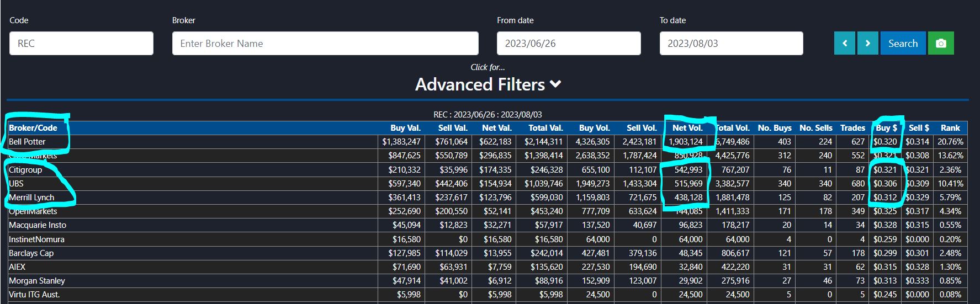The height and width of the screenshot is (304, 980).
Task: Sort by Trades column header
Action: (x=852, y=127)
